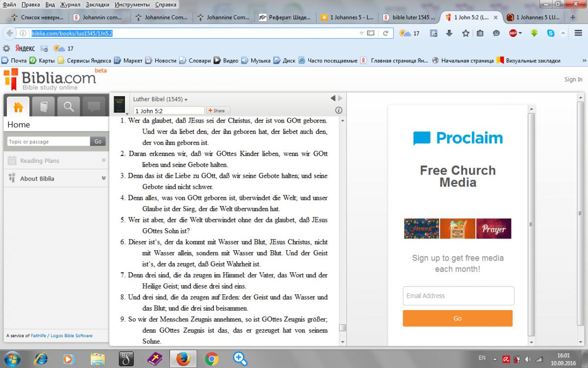Click the Topic or passage search field
Image resolution: width=588 pixels, height=368 pixels.
tap(48, 141)
